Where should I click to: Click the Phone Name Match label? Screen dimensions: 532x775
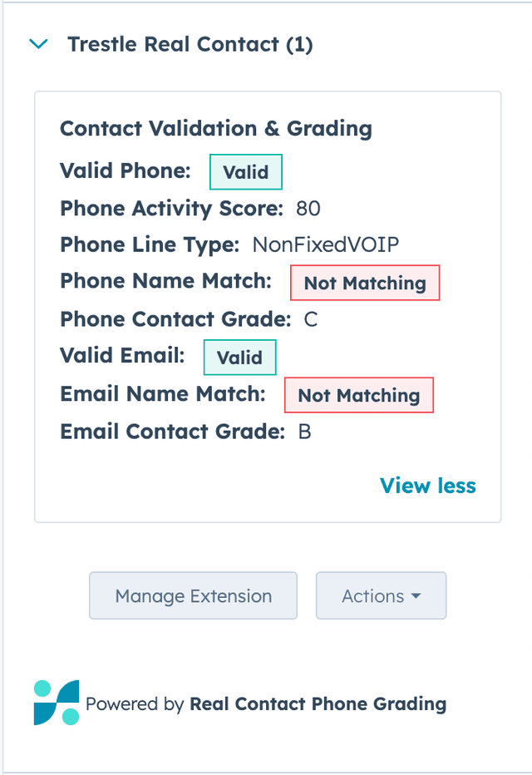click(165, 282)
